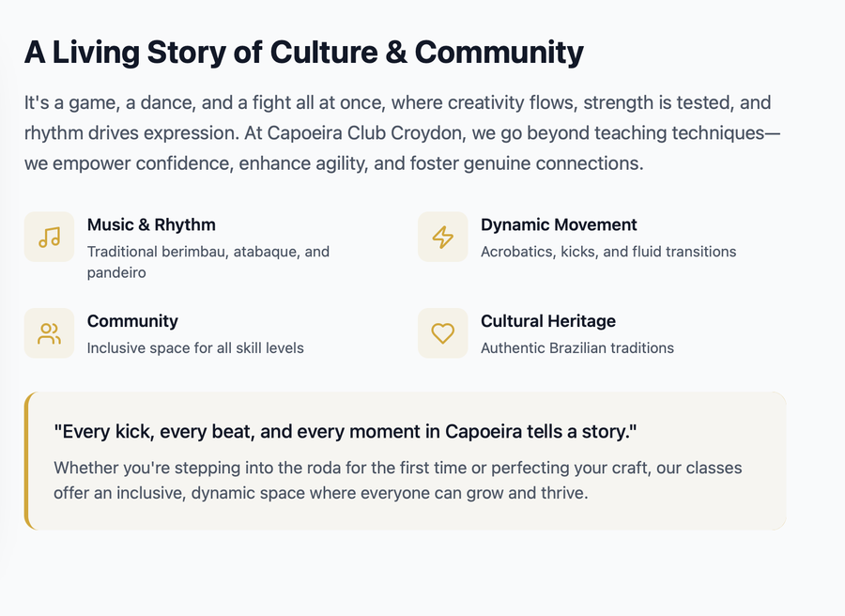Click the 'Every kick, every beat' quote
845x616 pixels.
[346, 432]
